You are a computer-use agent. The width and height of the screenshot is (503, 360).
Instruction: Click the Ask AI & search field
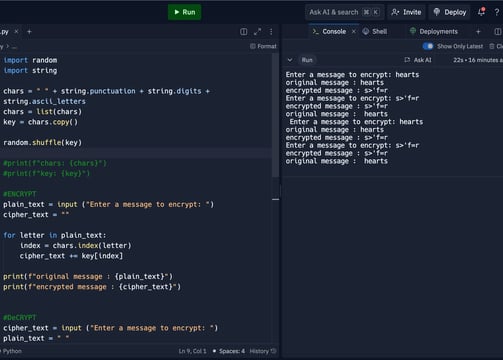[x=344, y=12]
